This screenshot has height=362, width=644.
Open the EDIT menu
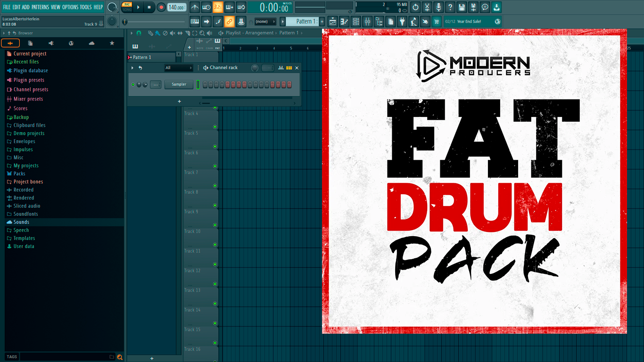pyautogui.click(x=17, y=7)
